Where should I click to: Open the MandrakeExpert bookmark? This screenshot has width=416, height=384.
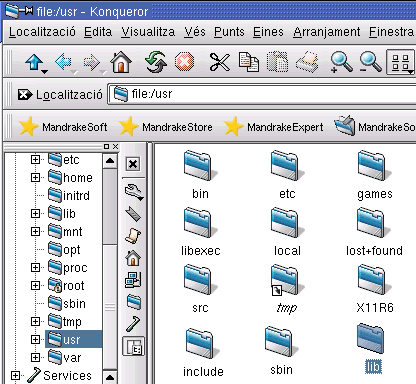pos(273,127)
